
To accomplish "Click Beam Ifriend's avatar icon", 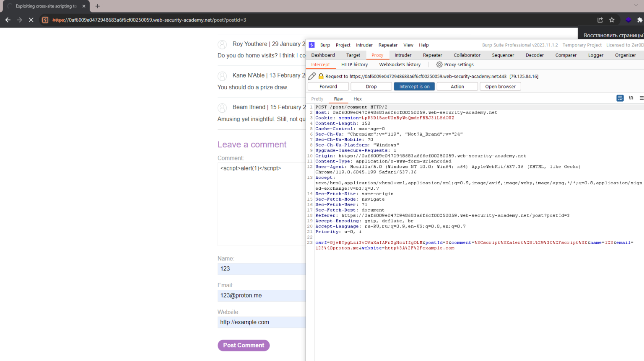I will click(x=222, y=108).
